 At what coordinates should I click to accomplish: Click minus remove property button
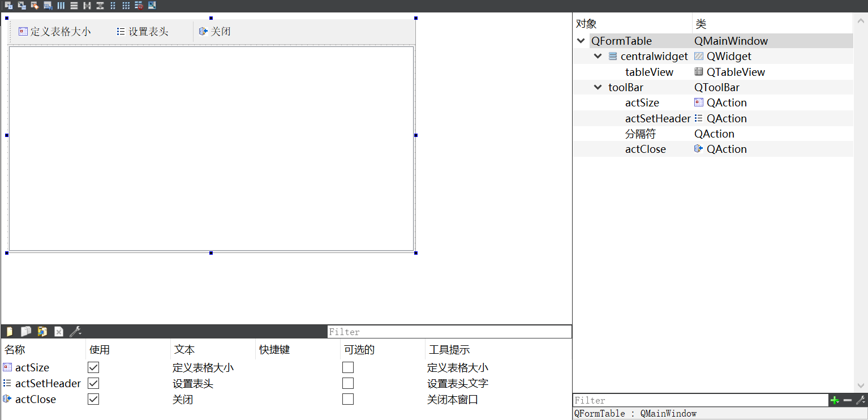coord(848,400)
